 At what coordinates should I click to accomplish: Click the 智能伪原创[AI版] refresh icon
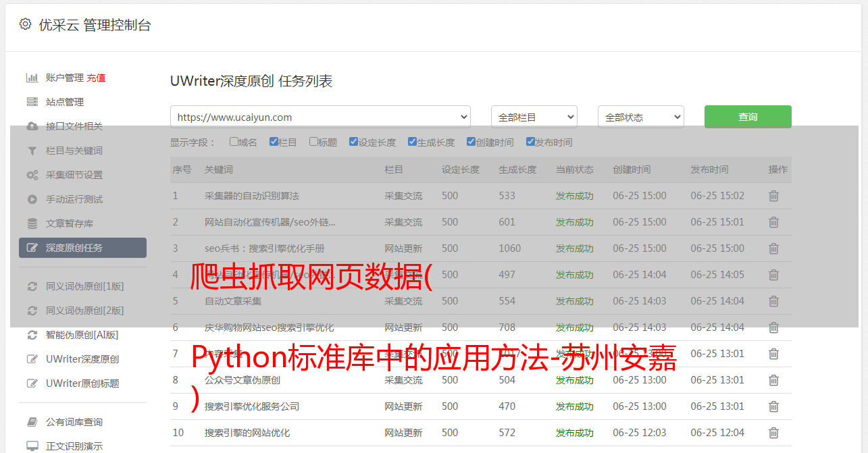coord(32,335)
